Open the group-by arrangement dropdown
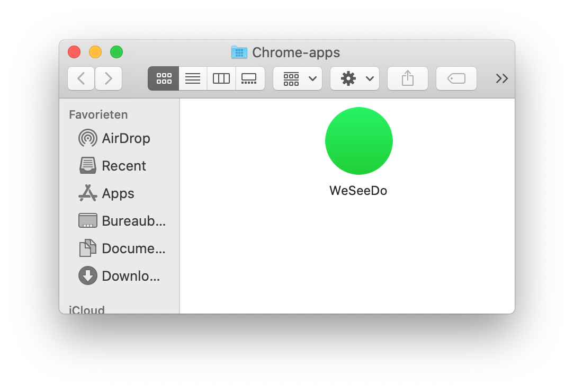The height and width of the screenshot is (392, 574). (x=298, y=78)
